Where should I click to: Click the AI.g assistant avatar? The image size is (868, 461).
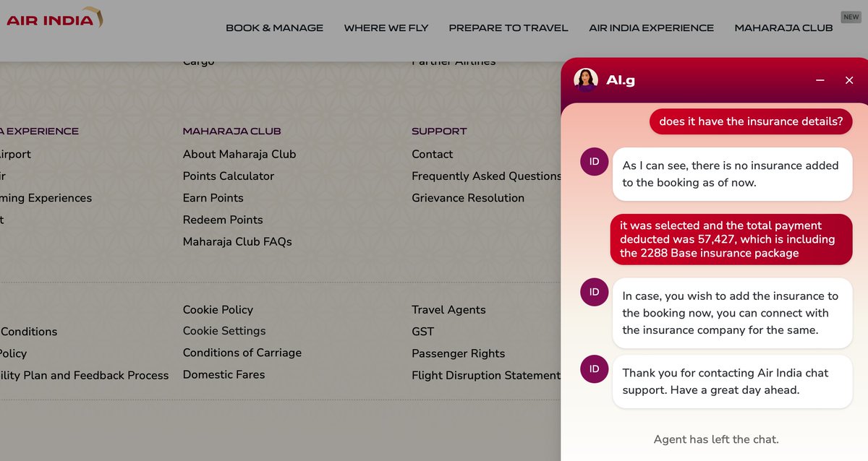point(586,80)
